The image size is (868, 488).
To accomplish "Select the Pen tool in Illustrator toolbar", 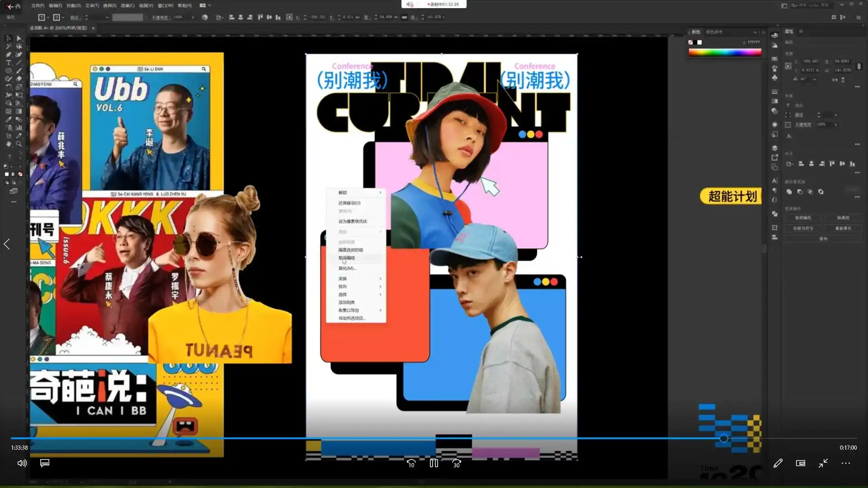I will click(x=8, y=54).
